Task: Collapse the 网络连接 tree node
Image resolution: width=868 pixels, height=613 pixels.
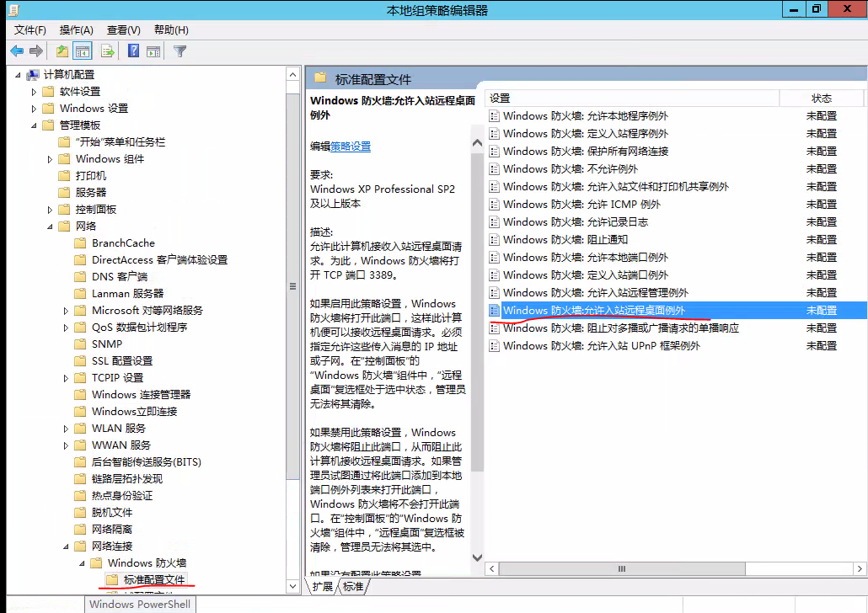Action: click(x=67, y=546)
